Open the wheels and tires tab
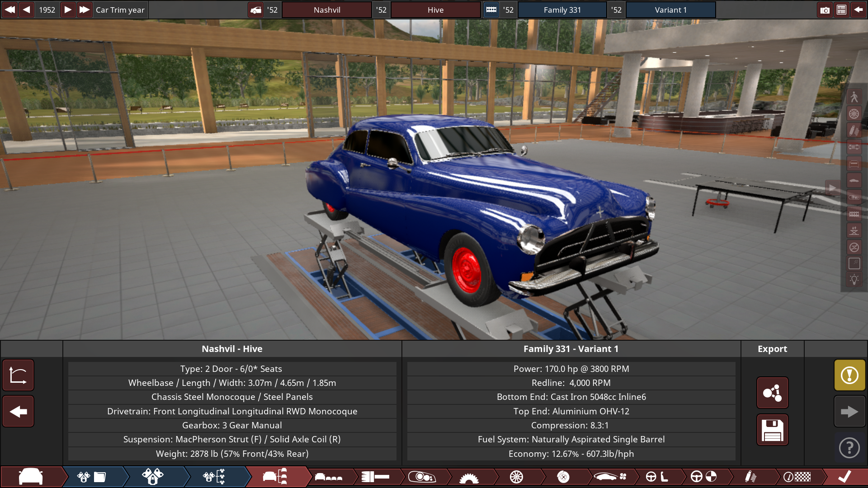 [x=516, y=477]
